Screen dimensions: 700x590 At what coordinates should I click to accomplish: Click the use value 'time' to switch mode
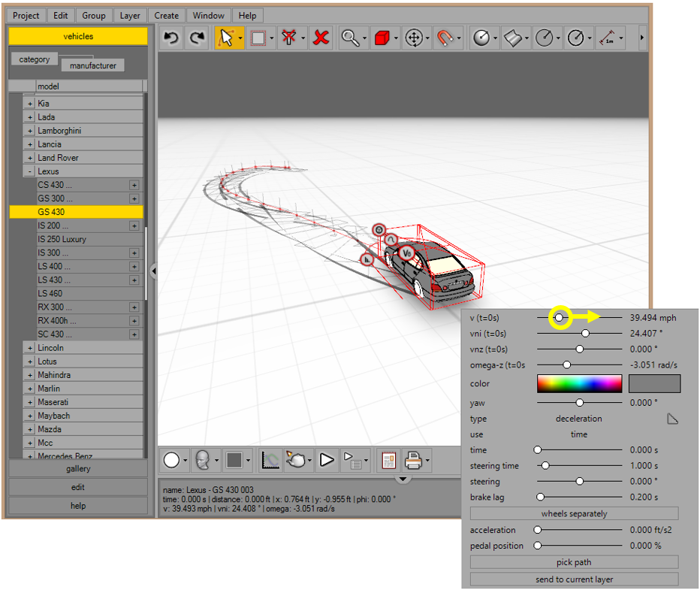(578, 434)
